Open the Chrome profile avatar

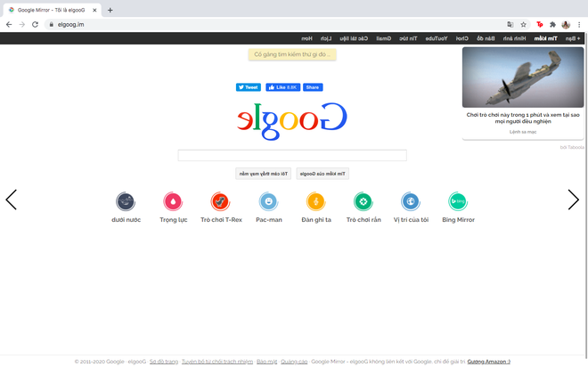point(566,25)
